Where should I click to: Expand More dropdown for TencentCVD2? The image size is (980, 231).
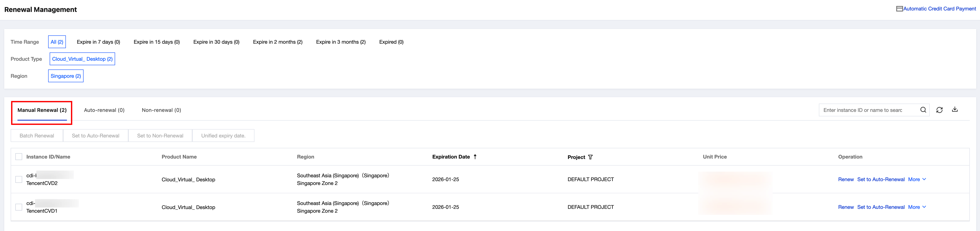[917, 179]
